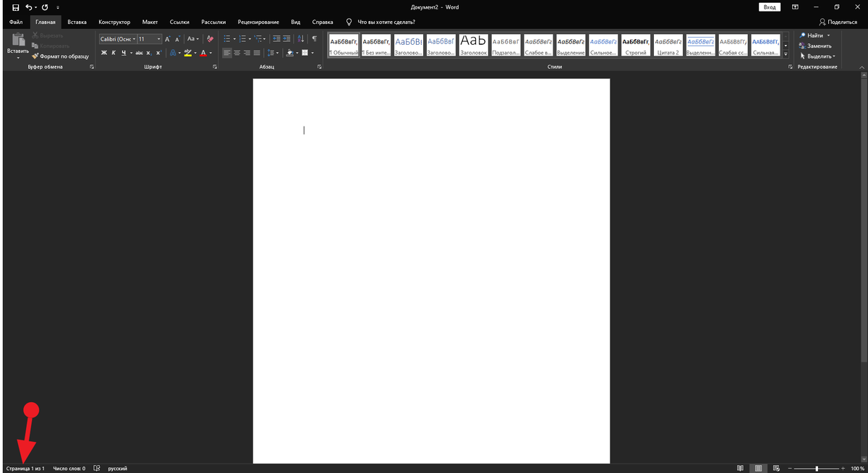Open the font size 11 dropdown
This screenshot has height=473, width=868.
159,39
